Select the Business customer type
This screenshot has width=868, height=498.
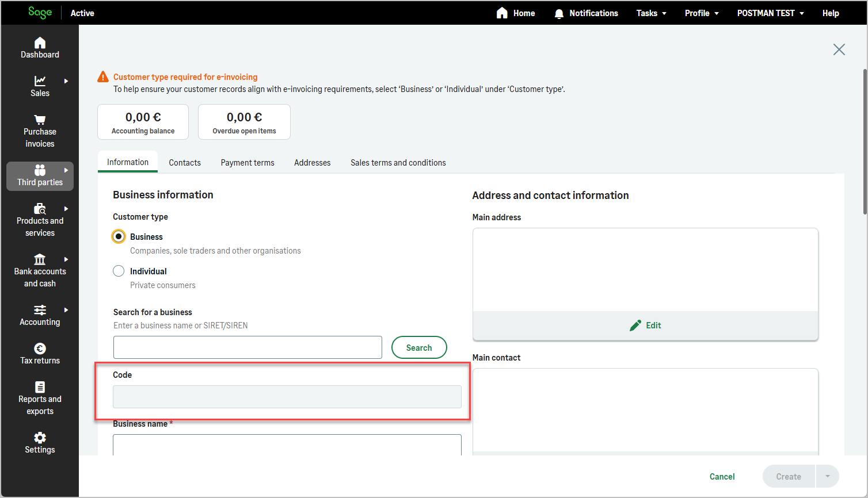(119, 236)
